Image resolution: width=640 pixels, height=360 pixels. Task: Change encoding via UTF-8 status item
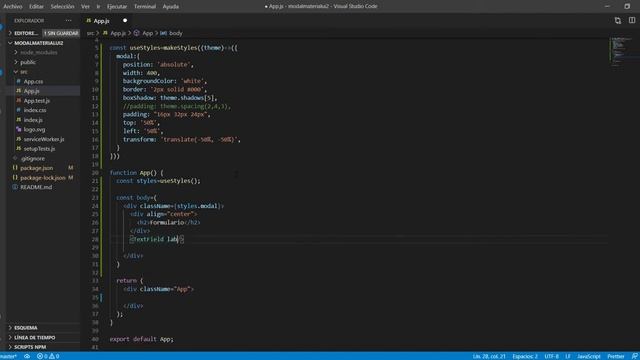click(x=551, y=356)
